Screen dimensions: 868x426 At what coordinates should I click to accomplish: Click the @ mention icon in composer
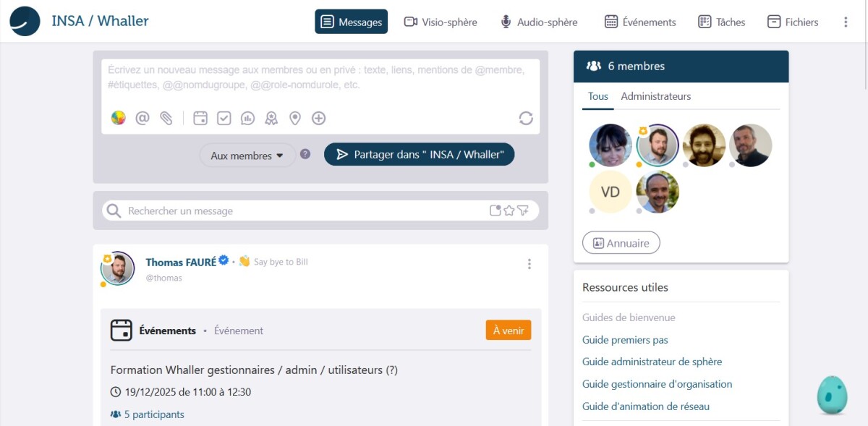coord(142,118)
